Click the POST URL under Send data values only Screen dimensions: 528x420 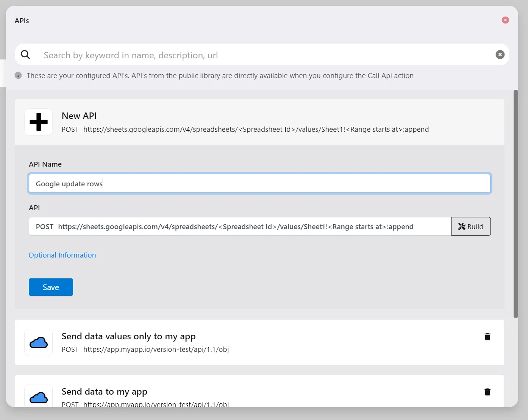(145, 350)
